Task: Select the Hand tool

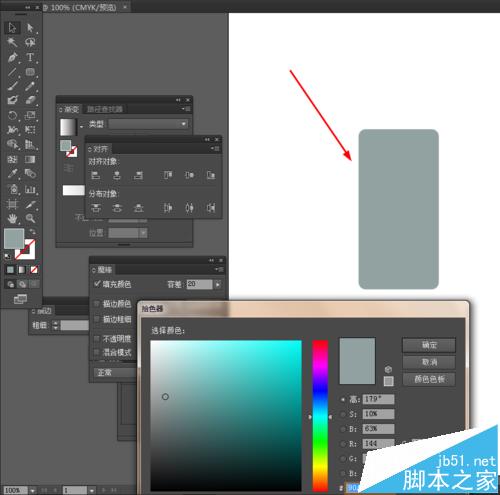Action: pos(12,219)
